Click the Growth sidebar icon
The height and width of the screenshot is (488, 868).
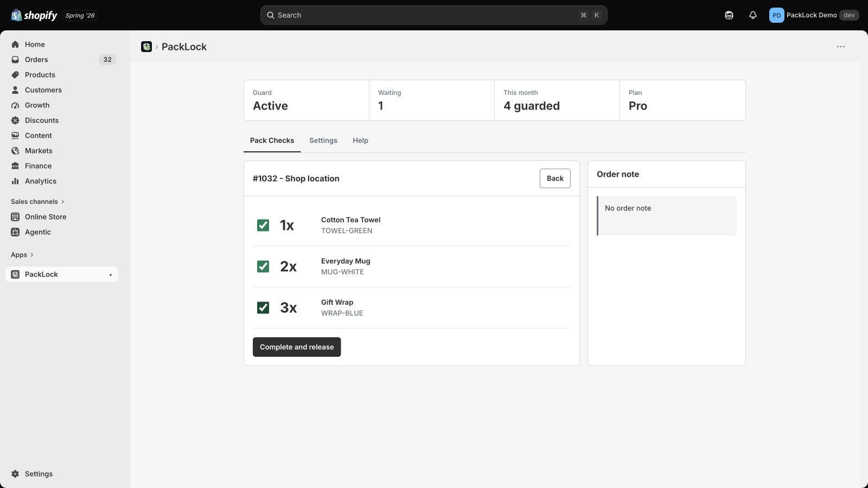click(15, 105)
